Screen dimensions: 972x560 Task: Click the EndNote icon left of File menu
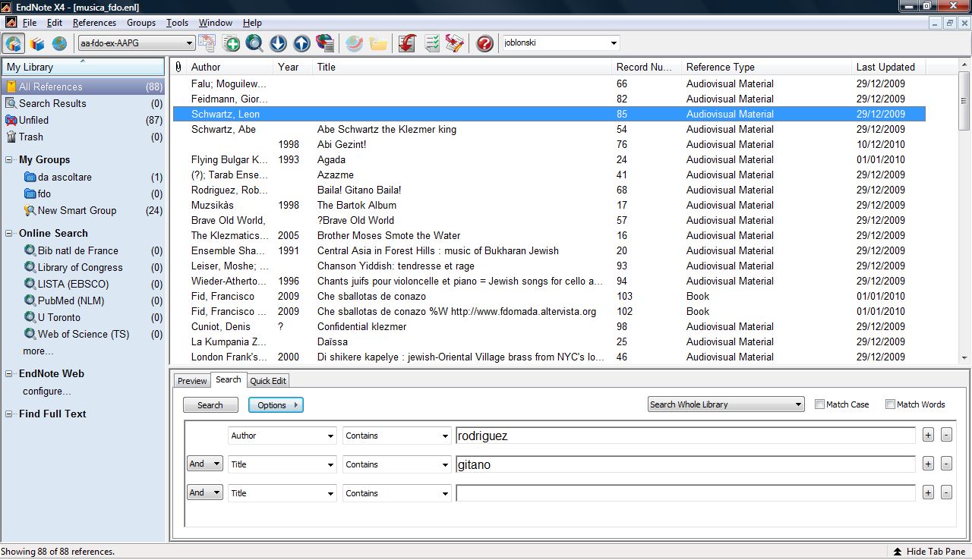coord(11,23)
